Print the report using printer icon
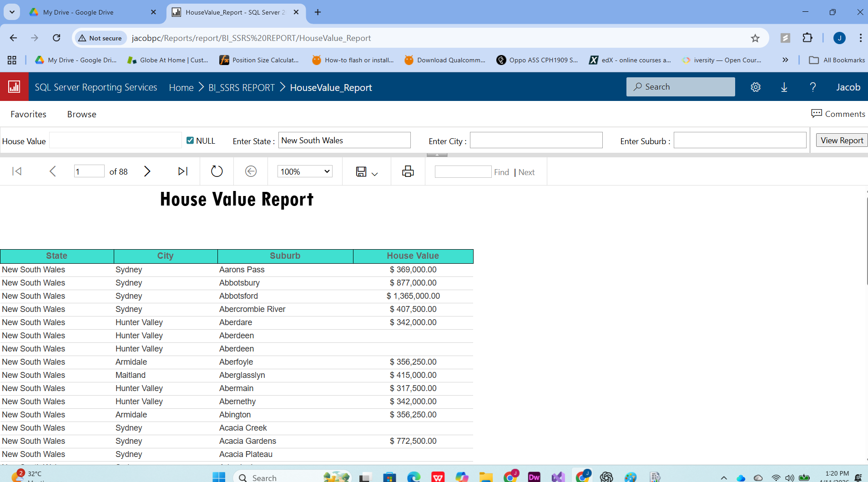The image size is (868, 482). coord(408,171)
